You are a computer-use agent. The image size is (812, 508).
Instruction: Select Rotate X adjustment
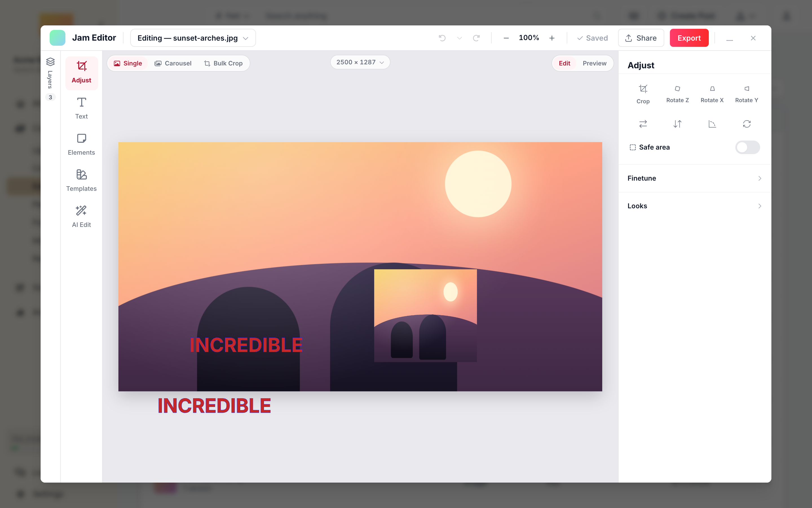(x=712, y=94)
